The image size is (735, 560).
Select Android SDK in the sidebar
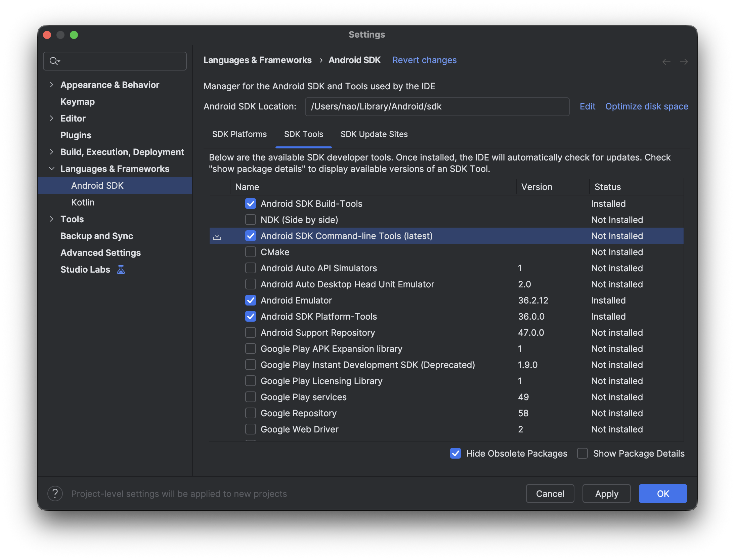point(97,185)
